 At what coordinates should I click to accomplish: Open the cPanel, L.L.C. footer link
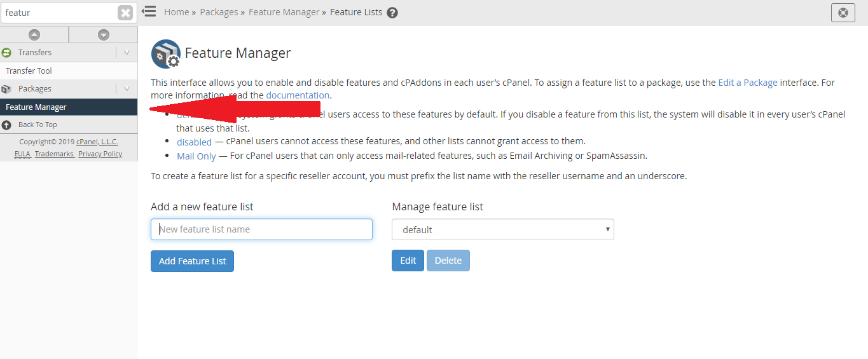pyautogui.click(x=97, y=142)
